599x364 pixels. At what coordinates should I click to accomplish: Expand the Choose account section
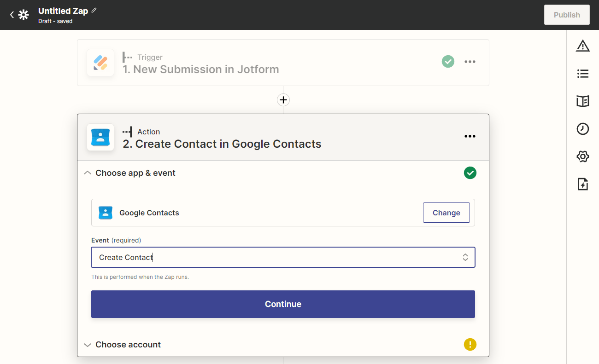click(x=88, y=345)
